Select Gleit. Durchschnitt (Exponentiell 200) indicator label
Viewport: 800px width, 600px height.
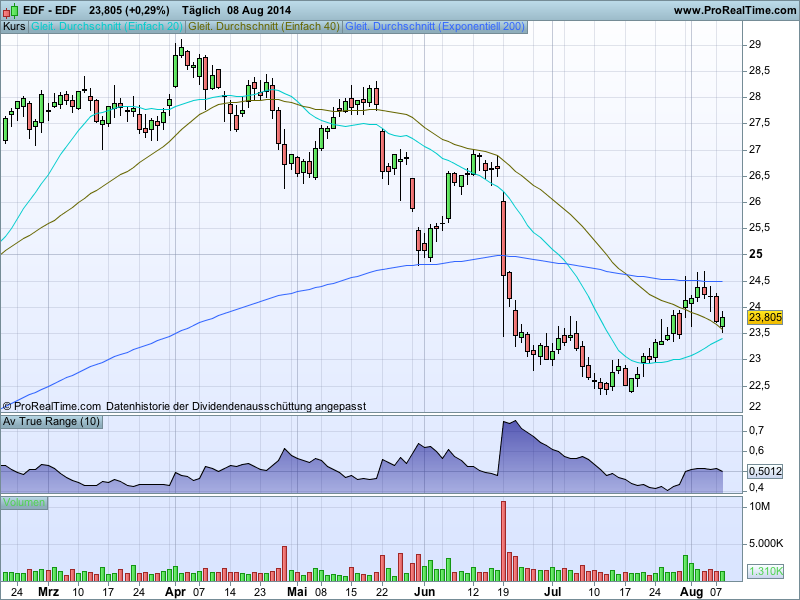point(435,27)
